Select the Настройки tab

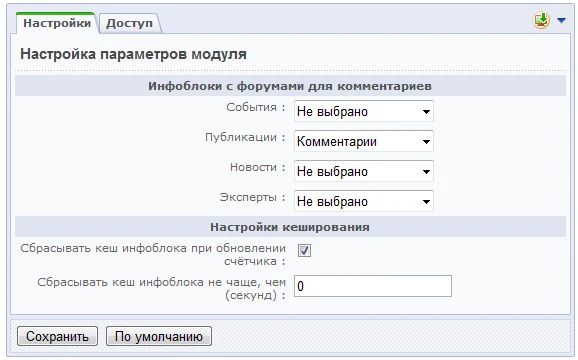57,23
